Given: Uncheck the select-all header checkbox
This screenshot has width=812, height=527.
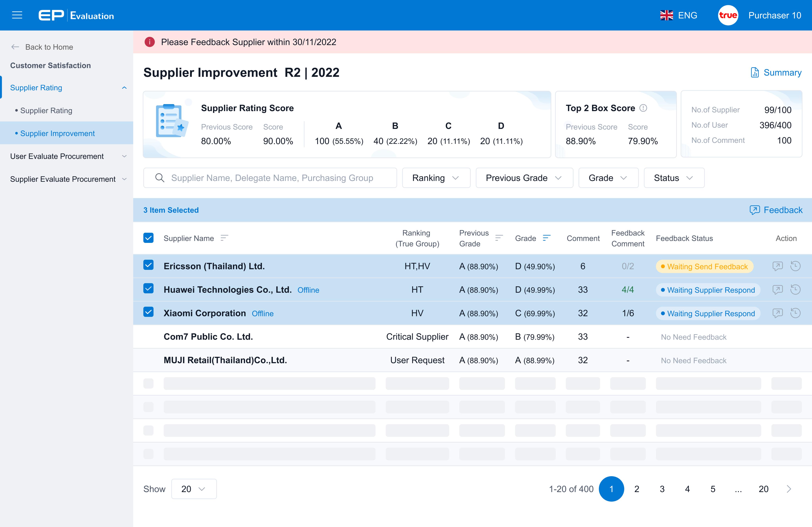Looking at the screenshot, I should [x=148, y=238].
